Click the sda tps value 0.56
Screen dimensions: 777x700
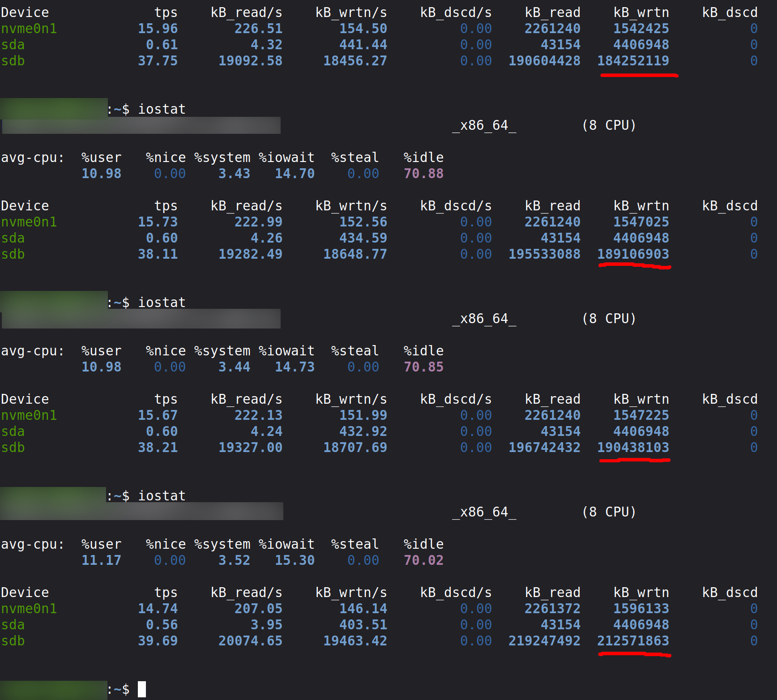[x=162, y=625]
